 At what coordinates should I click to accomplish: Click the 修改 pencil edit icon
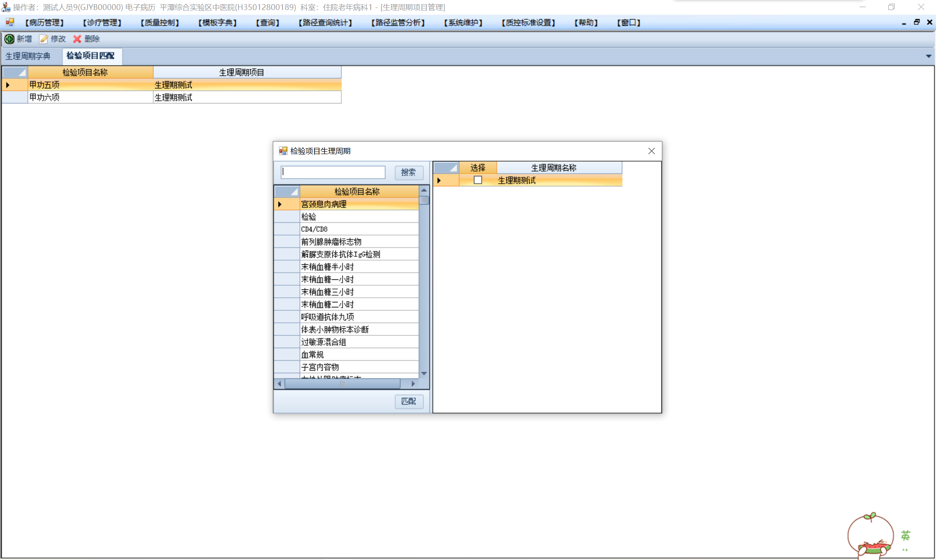pyautogui.click(x=44, y=39)
